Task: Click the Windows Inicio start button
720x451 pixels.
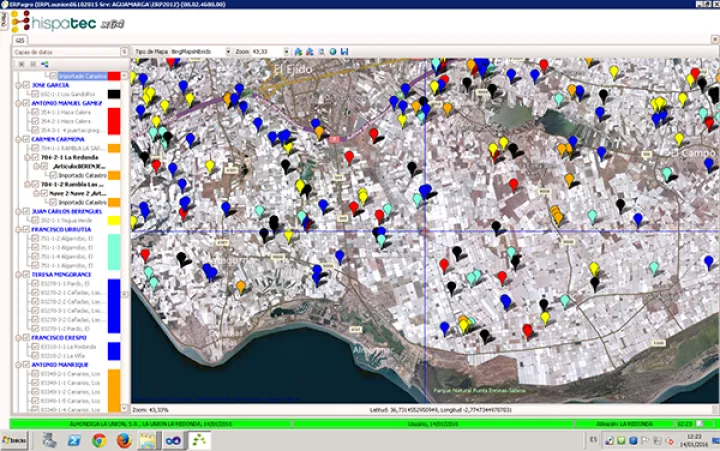Action: coord(16,439)
